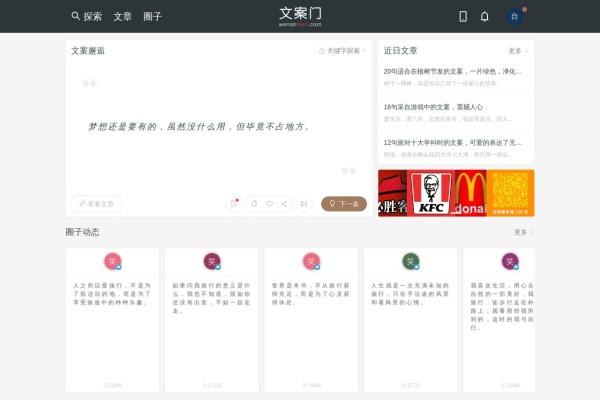The width and height of the screenshot is (600, 400).
Task: Expand 更多 next to 圈子动态
Action: coord(523,232)
